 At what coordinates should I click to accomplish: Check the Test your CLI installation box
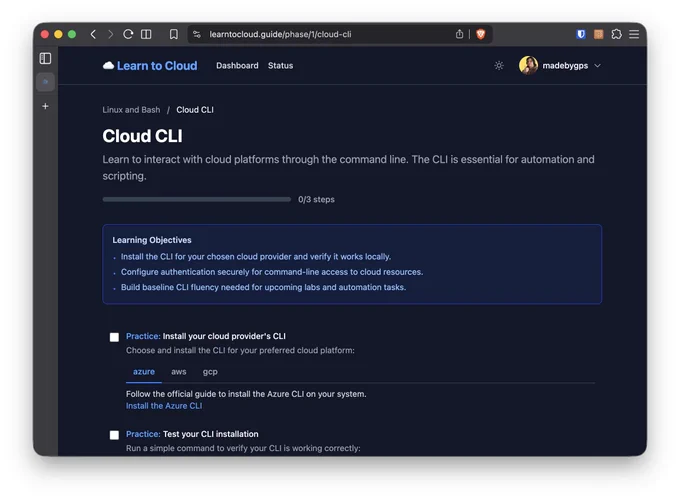point(114,435)
